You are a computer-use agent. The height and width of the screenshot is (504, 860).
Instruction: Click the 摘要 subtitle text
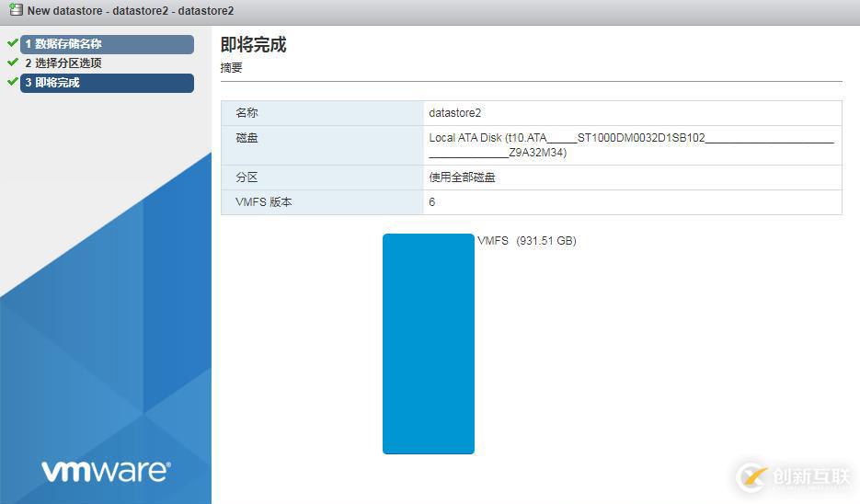coord(232,67)
